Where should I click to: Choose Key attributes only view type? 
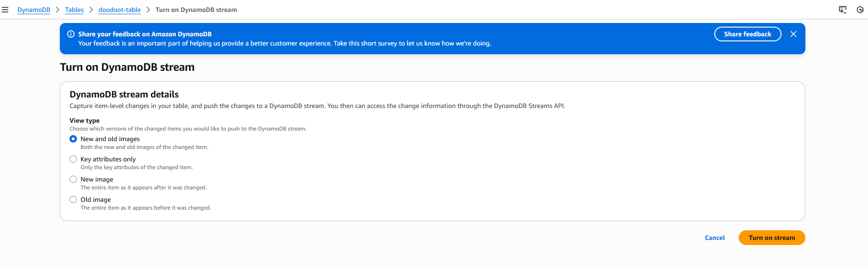73,159
